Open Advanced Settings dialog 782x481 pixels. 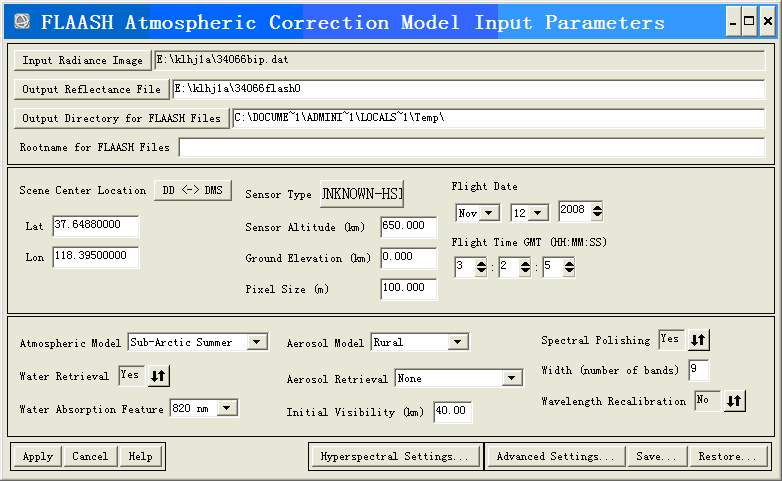pos(555,456)
